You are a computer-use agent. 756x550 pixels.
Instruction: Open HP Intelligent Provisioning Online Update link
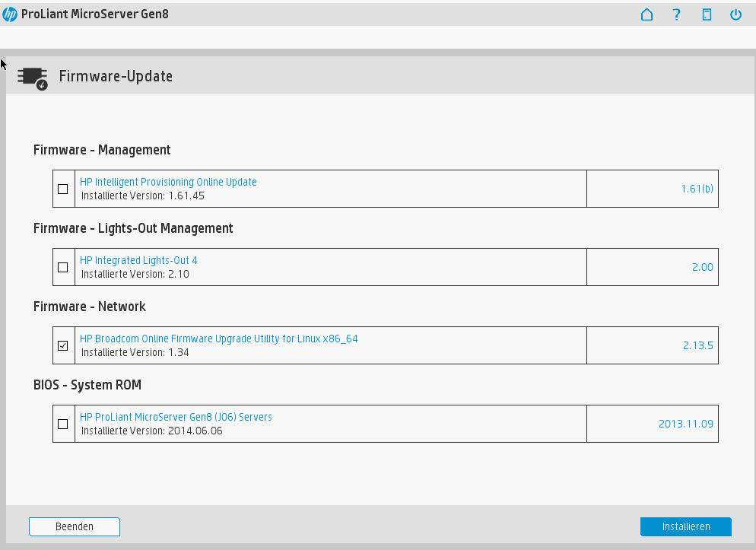click(x=168, y=182)
